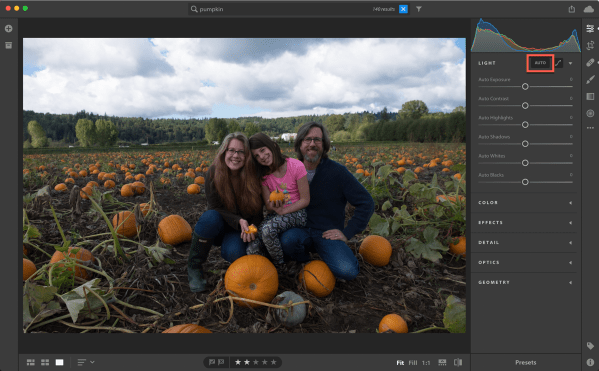Set rating to two stars
Screen dimensions: 599x371
coord(247,362)
